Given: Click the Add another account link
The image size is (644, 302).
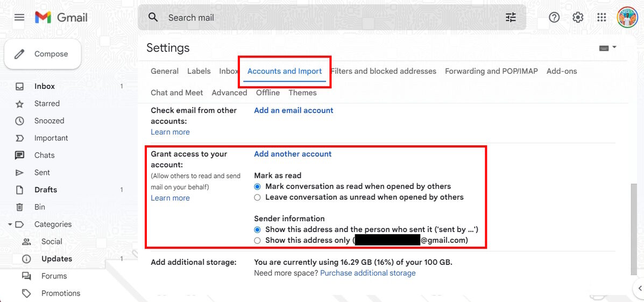Looking at the screenshot, I should coord(293,154).
